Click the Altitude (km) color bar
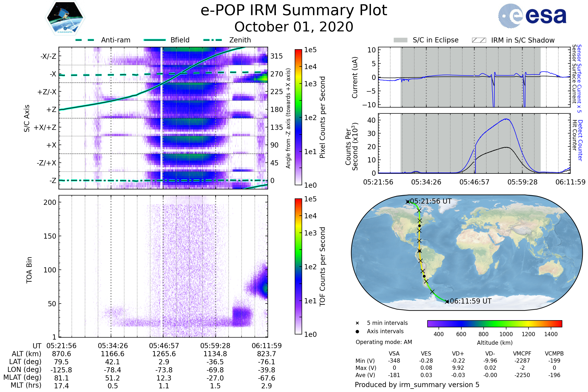588x392 pixels. pyautogui.click(x=494, y=323)
